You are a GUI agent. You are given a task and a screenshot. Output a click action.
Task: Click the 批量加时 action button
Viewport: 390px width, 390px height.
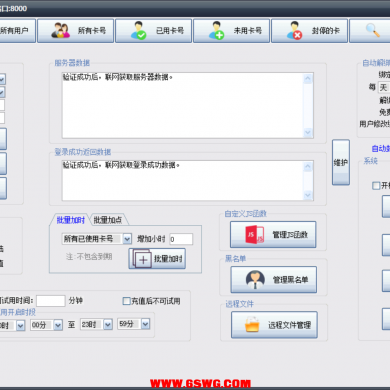click(x=157, y=259)
